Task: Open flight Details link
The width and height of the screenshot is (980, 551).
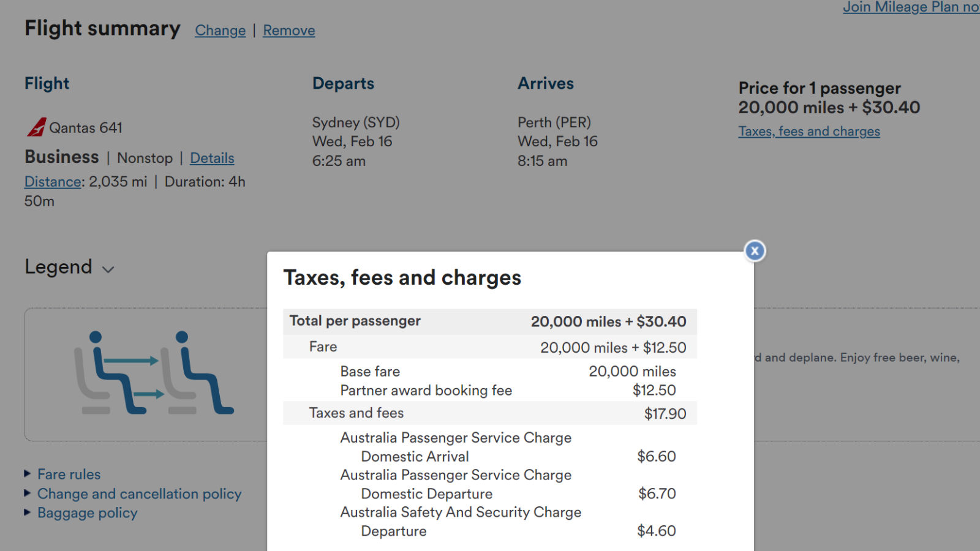Action: pos(212,158)
